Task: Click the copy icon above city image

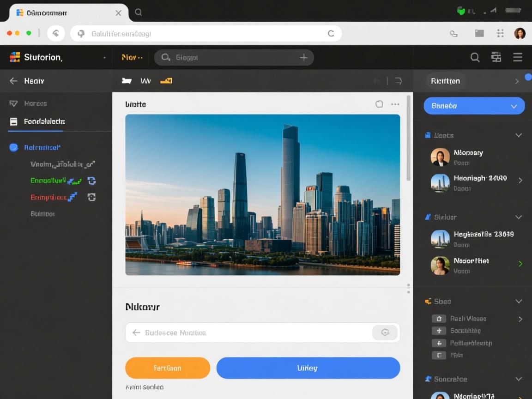Action: pos(379,104)
